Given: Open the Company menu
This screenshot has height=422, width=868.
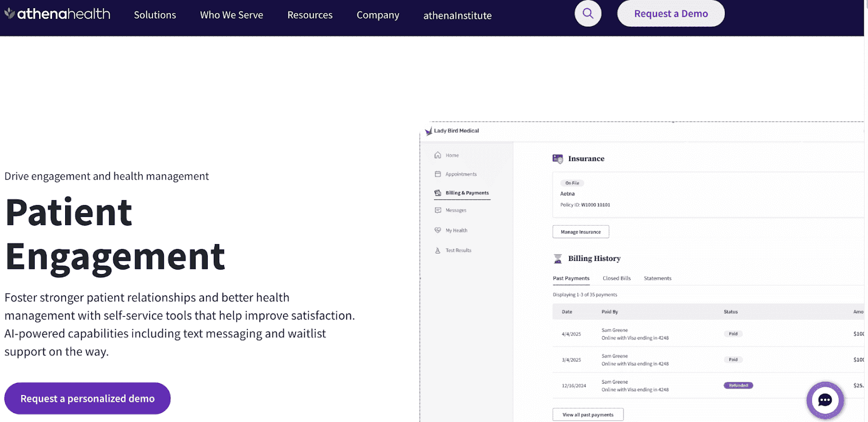Looking at the screenshot, I should tap(378, 15).
